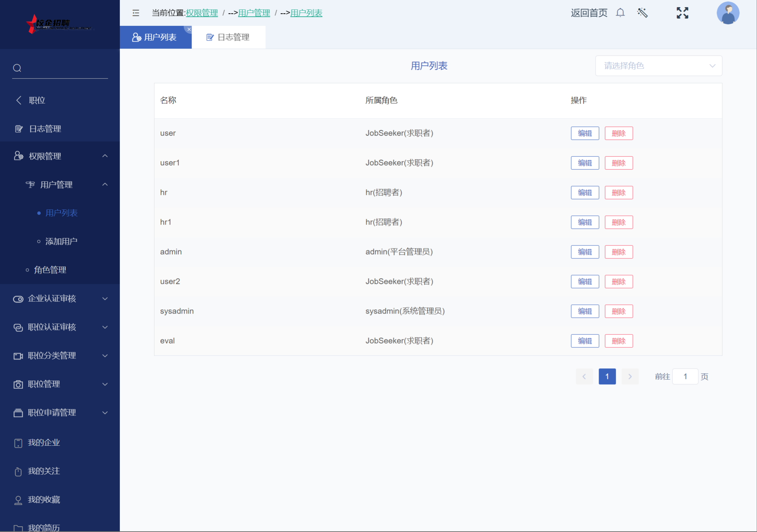Screen dimensions: 757x532
Task: Click the 返回首页 link
Action: tap(589, 13)
